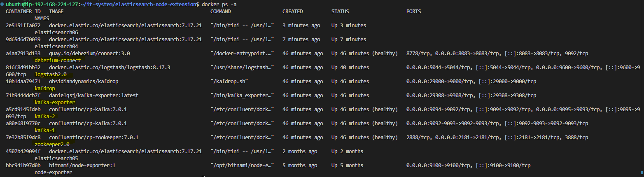644x177 pixels.
Task: Select the kafka-exporter container name
Action: (x=55, y=102)
